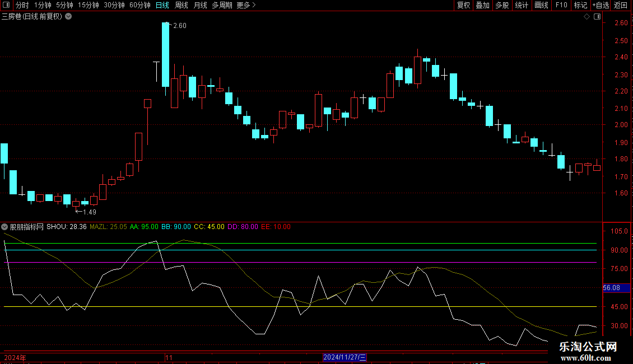Click the 1.49 low price label
633x364 pixels.
[x=90, y=212]
